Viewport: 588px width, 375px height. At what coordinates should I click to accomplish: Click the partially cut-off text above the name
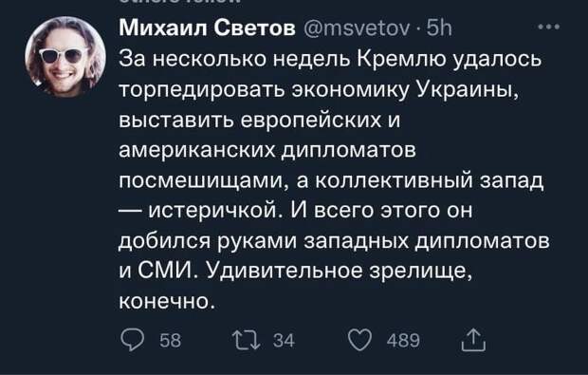pos(179,2)
